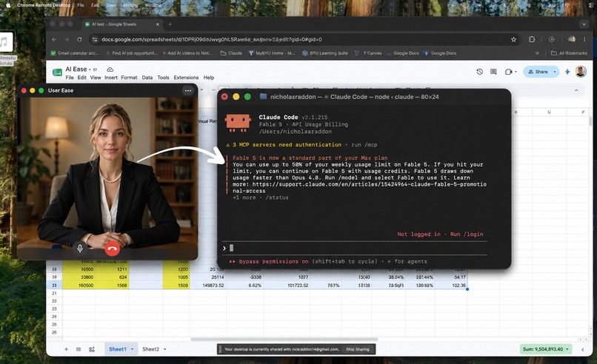
Task: Expand the Sum 9,504,893.40 dropdown
Action: 546,349
